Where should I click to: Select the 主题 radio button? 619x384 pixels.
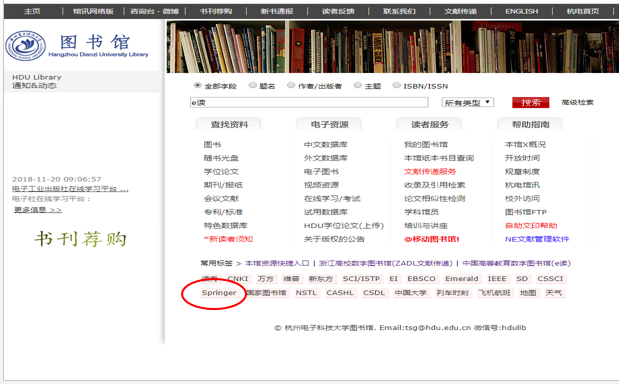click(358, 85)
